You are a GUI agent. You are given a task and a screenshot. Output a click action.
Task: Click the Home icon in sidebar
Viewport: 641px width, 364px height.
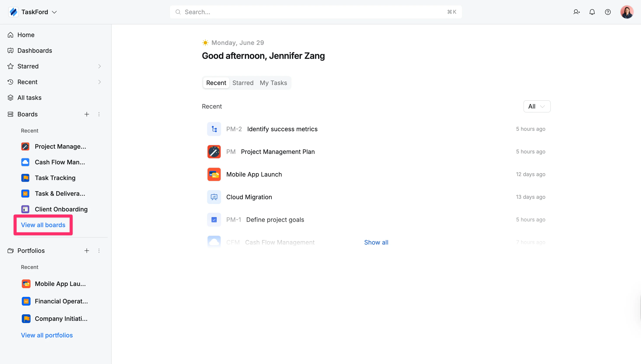[x=10, y=35]
